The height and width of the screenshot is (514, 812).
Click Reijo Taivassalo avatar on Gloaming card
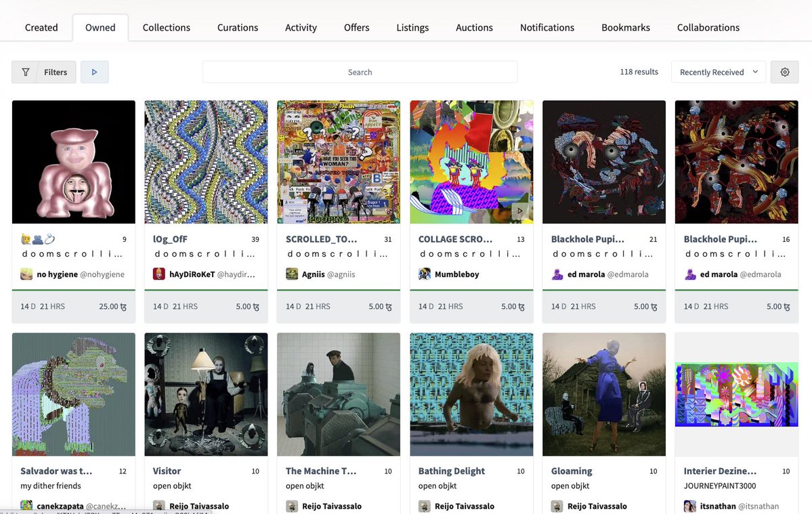coord(557,506)
